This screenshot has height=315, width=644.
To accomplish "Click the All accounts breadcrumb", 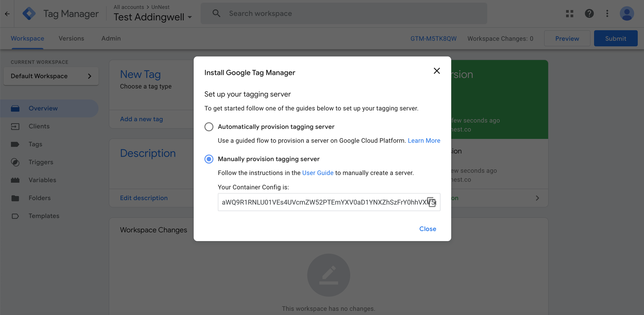I will [x=129, y=7].
